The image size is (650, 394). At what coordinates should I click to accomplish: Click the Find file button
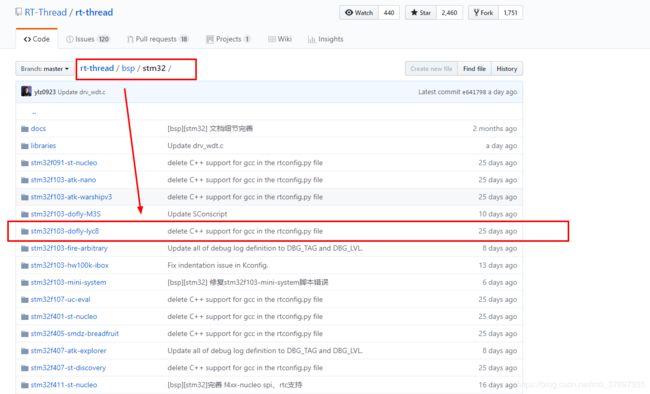(474, 69)
